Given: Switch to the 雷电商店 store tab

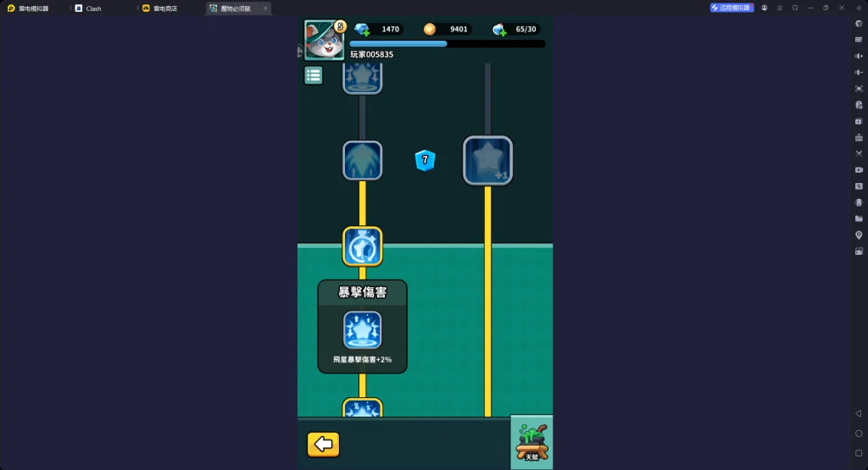Looking at the screenshot, I should point(160,8).
